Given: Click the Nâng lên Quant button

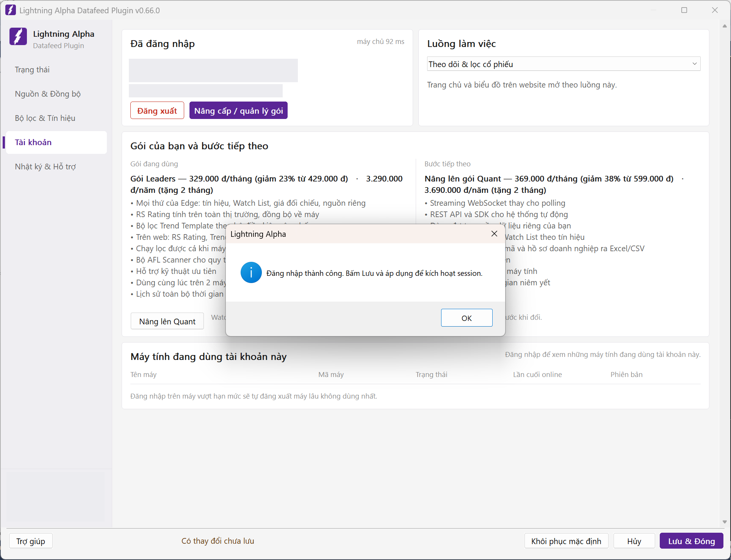Looking at the screenshot, I should click(167, 321).
